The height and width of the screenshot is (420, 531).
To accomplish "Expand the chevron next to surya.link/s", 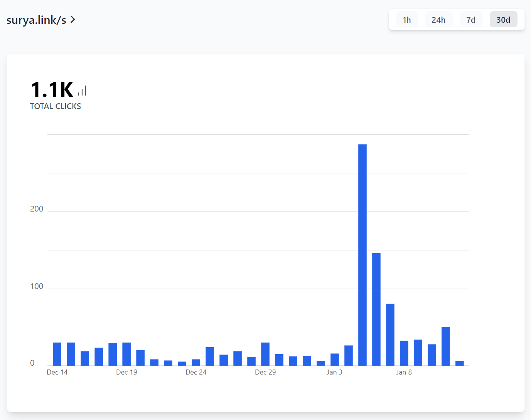I will pyautogui.click(x=73, y=19).
